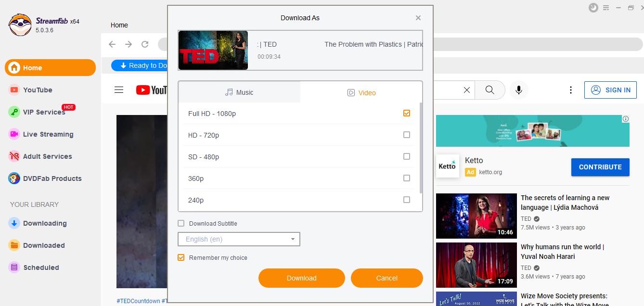Uncheck the Full HD - 1080p checkbox
This screenshot has width=644, height=306.
pyautogui.click(x=407, y=113)
